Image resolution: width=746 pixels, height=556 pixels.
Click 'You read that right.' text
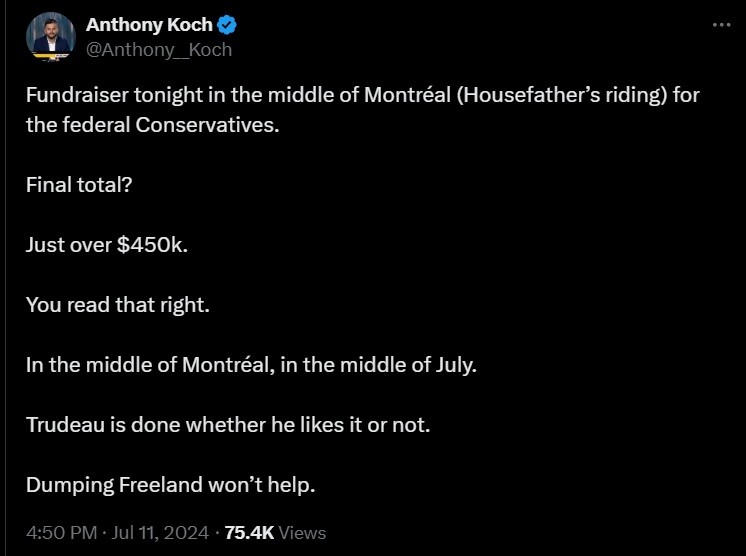118,305
